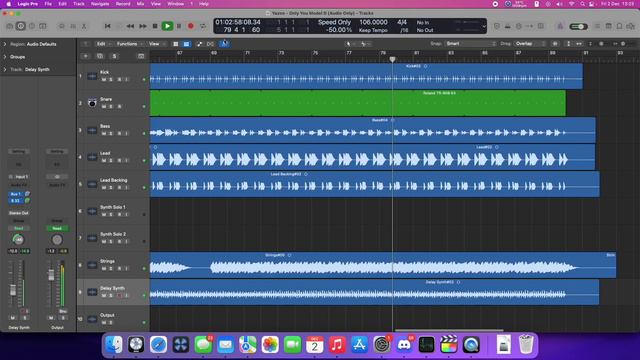Mute the Kick track
This screenshot has height=360, width=640.
click(104, 80)
